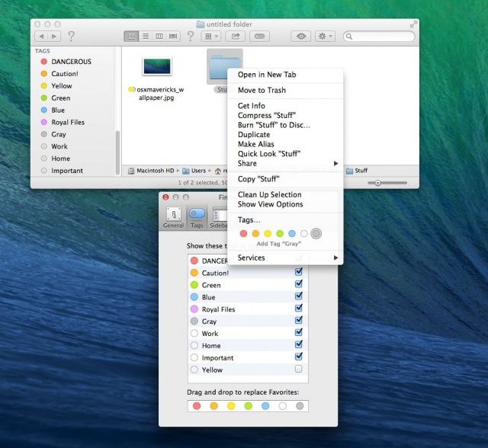This screenshot has height=448, width=488.
Task: Choose Clean Up Selection
Action: tap(285, 194)
